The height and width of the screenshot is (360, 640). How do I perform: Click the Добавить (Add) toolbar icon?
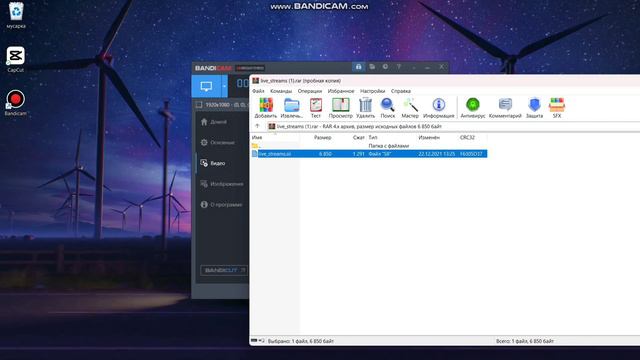266,105
